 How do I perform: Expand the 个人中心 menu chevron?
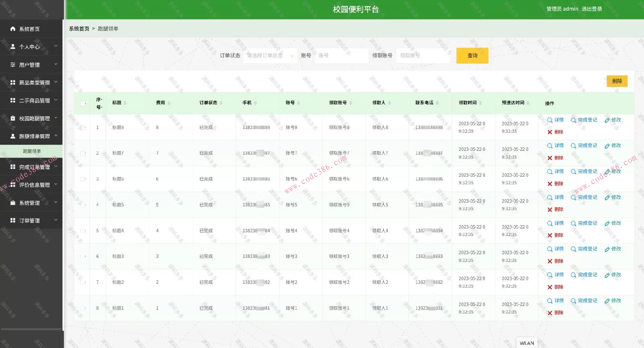click(56, 46)
